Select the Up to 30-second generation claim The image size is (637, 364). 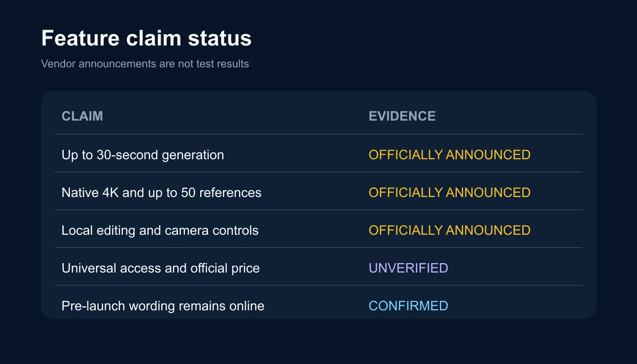pos(142,155)
